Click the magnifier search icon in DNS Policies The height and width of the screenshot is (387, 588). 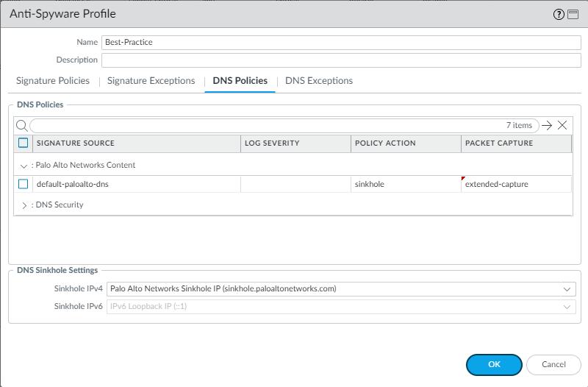pyautogui.click(x=22, y=125)
